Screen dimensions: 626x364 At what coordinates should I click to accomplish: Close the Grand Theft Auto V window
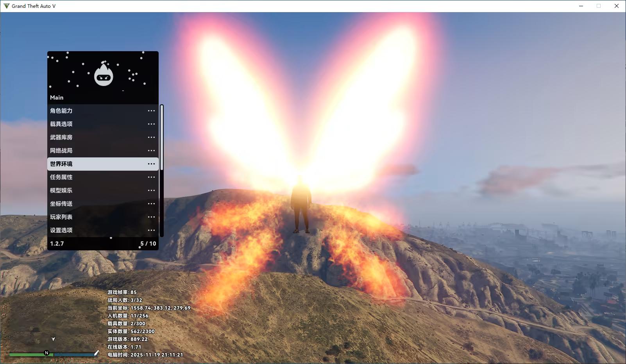pyautogui.click(x=616, y=6)
